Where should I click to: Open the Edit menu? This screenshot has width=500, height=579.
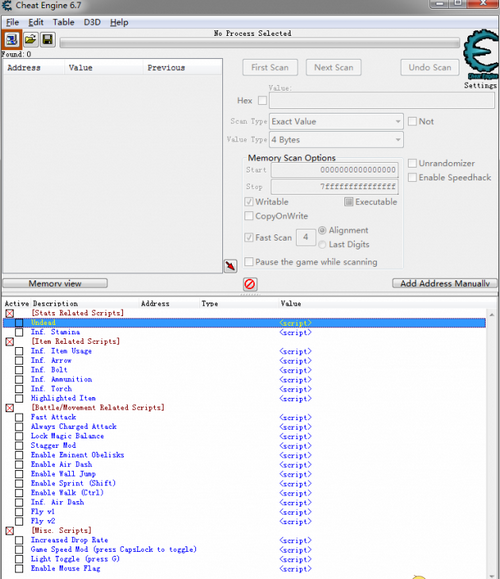tap(36, 22)
